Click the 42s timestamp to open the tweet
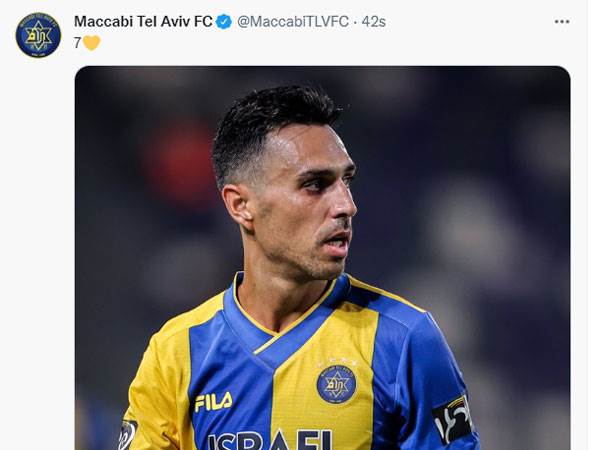Screen dimensions: 600x450 (373, 22)
